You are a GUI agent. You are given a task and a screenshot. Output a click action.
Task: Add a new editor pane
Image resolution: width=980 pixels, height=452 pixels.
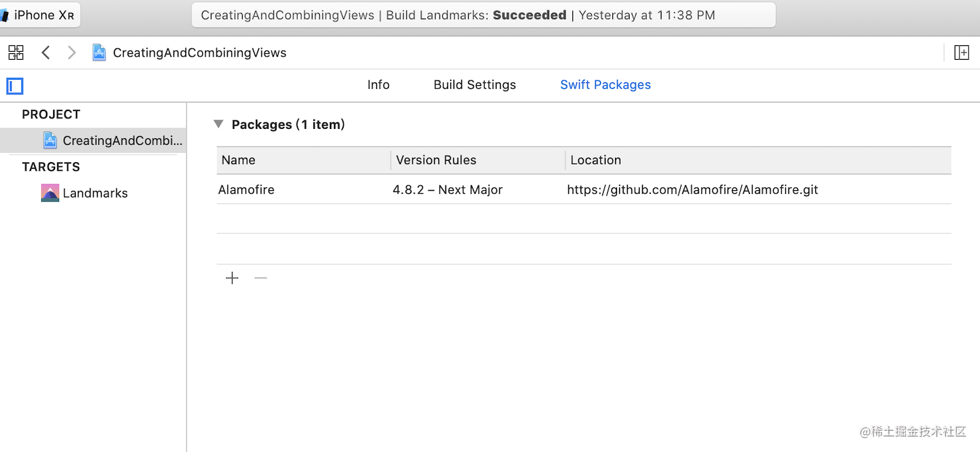[x=961, y=53]
